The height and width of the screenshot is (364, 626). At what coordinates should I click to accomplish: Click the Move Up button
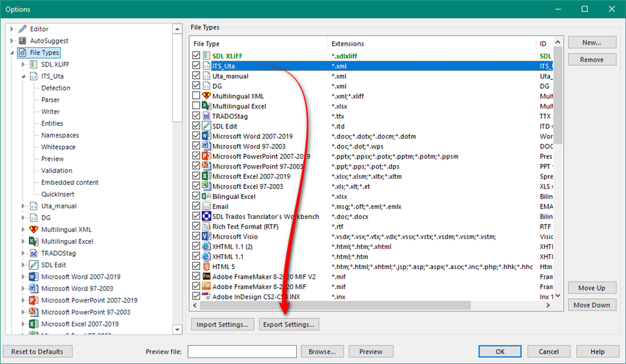[x=592, y=288]
